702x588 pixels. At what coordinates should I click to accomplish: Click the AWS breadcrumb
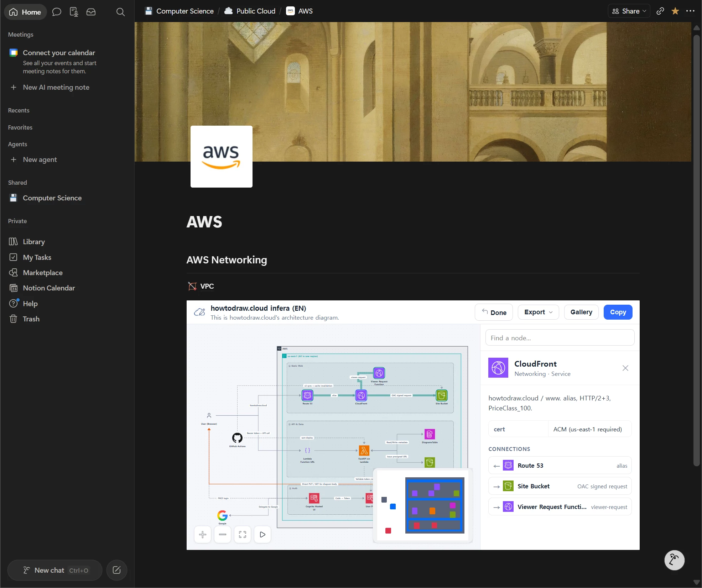point(300,11)
